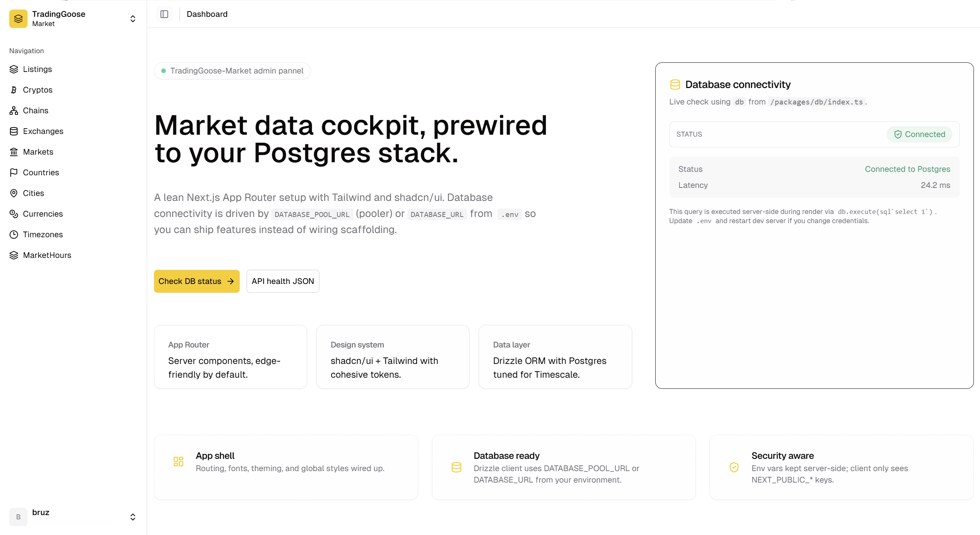980x535 pixels.
Task: Navigate to the Dashboard page title
Action: point(207,14)
